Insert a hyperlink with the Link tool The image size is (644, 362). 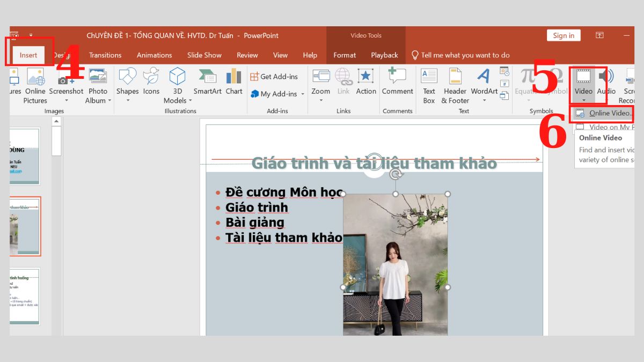(343, 84)
